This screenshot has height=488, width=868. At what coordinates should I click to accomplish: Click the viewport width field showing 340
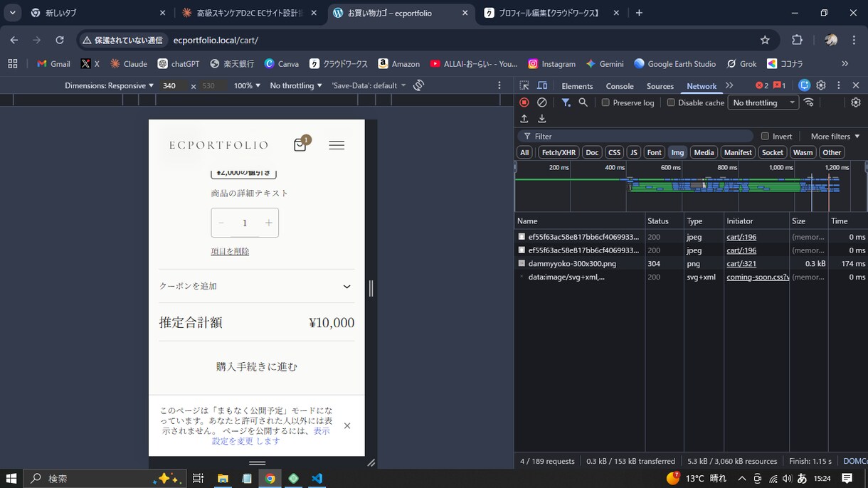[172, 85]
